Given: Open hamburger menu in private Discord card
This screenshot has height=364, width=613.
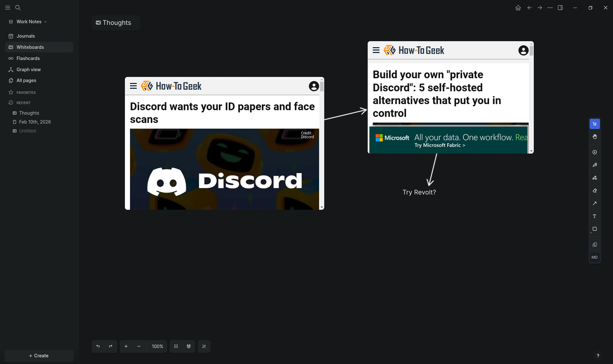Looking at the screenshot, I should click(x=376, y=50).
